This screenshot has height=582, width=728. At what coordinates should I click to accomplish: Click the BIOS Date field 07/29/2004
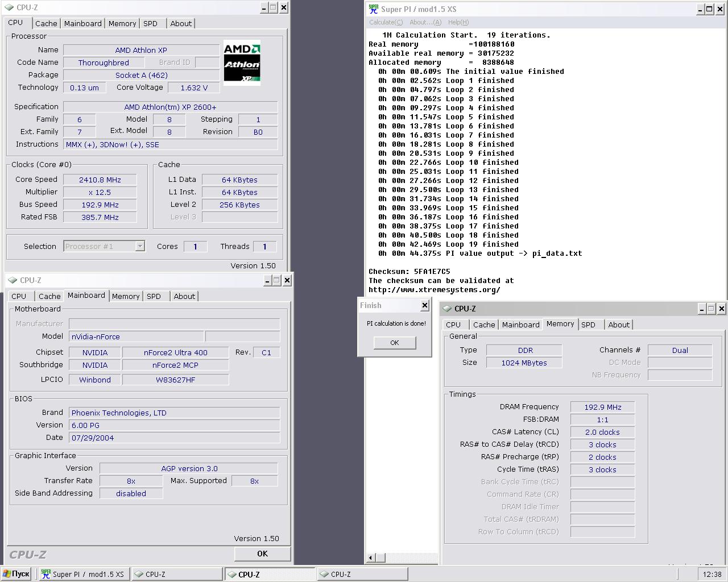175,438
